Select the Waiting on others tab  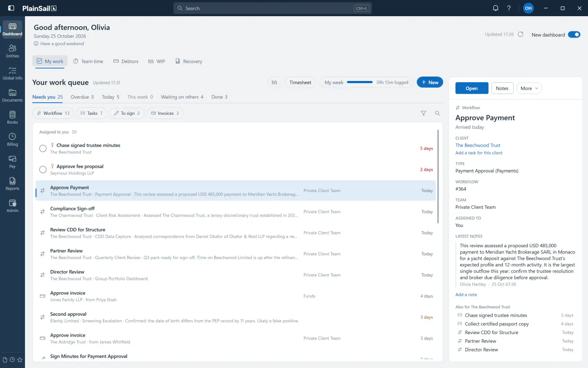click(x=182, y=97)
